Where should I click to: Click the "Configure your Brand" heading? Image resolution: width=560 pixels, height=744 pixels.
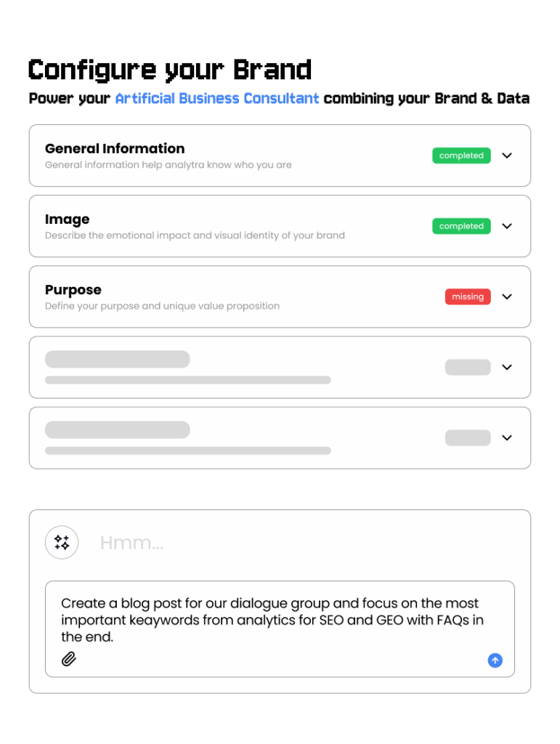170,70
